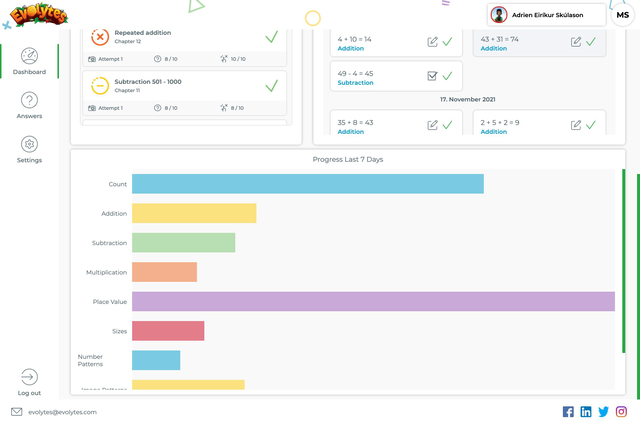Click Repeated addition green checkmark

271,37
